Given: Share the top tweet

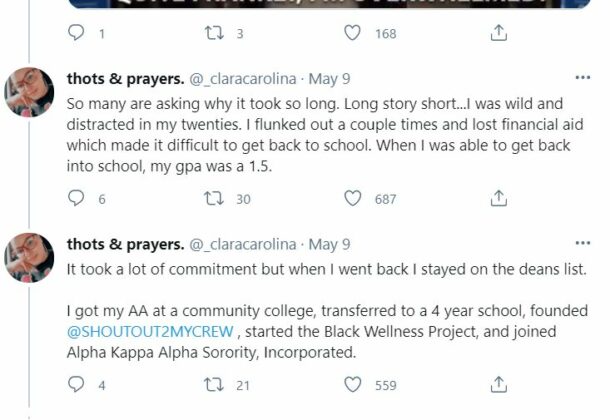Looking at the screenshot, I should pos(498,33).
